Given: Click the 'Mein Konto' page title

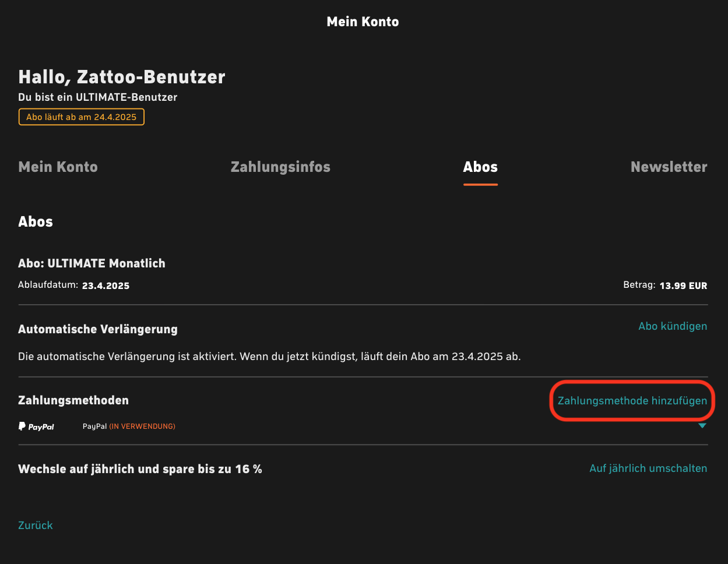Looking at the screenshot, I should (x=363, y=22).
